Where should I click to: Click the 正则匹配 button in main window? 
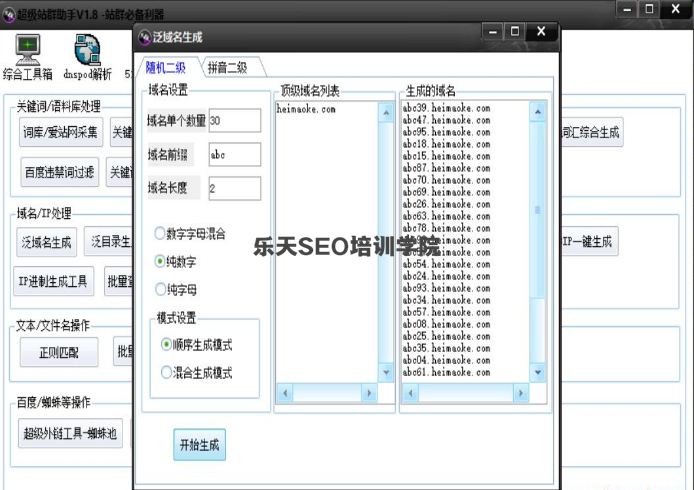pos(59,352)
